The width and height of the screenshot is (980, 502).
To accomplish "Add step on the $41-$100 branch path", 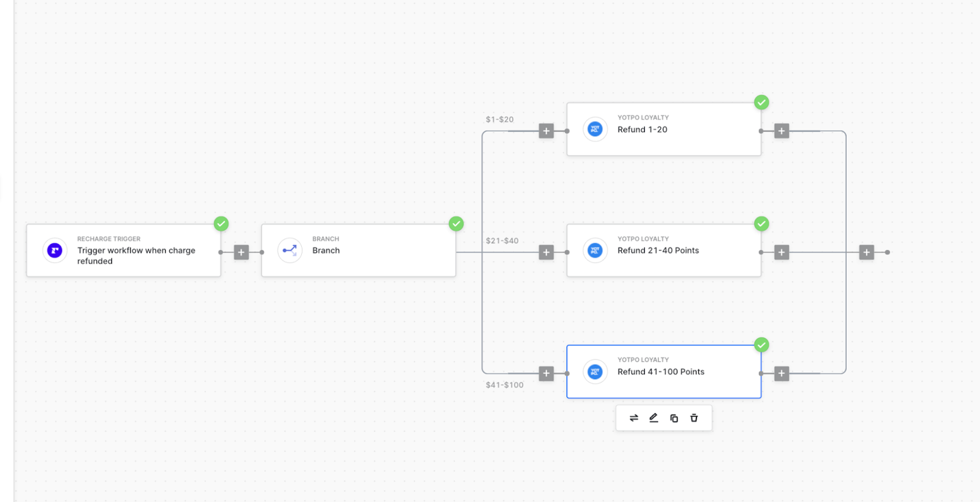I will point(546,373).
